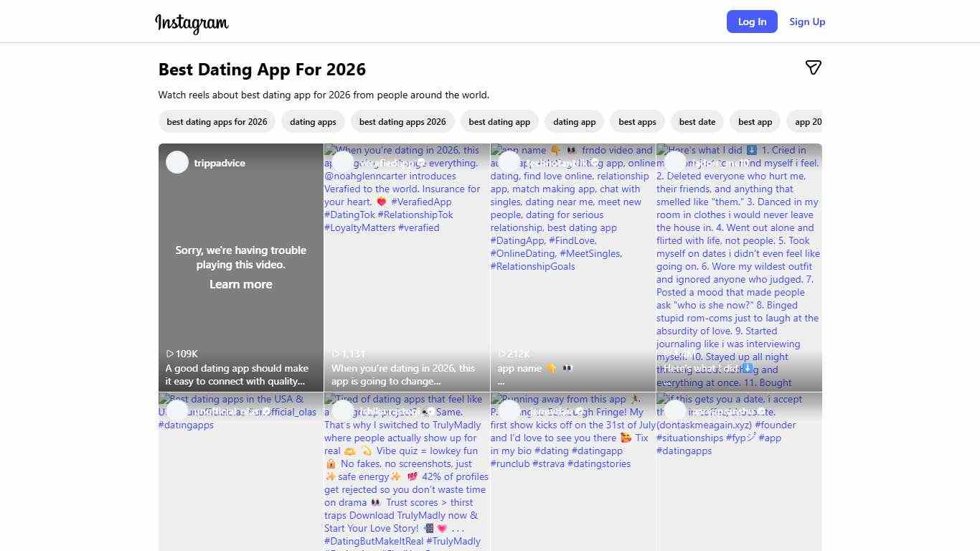Toggle the 'dating apps' filter chip
Screen dimensions: 980x551
[313, 121]
